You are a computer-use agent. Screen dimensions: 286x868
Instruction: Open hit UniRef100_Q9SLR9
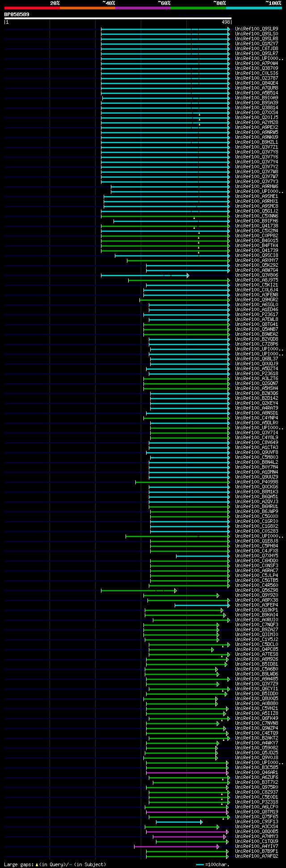pyautogui.click(x=257, y=29)
